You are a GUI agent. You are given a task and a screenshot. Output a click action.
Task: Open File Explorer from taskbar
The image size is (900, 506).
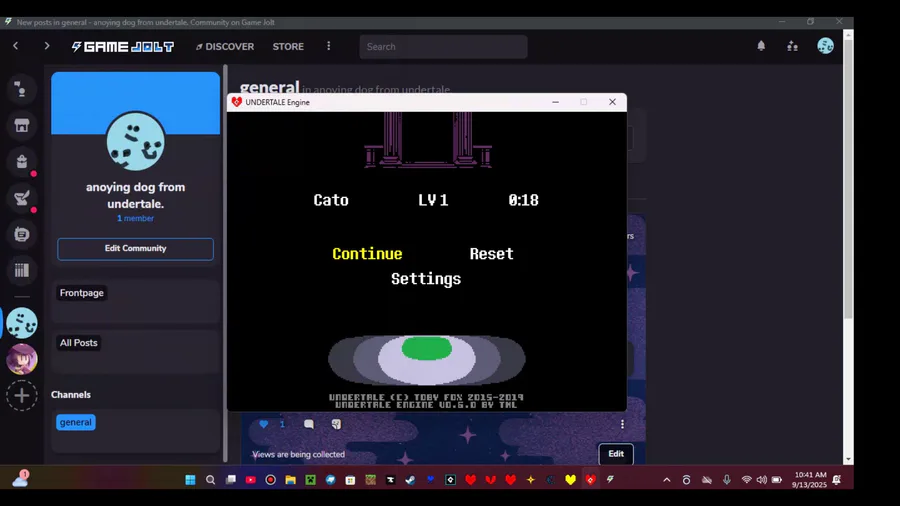click(290, 480)
